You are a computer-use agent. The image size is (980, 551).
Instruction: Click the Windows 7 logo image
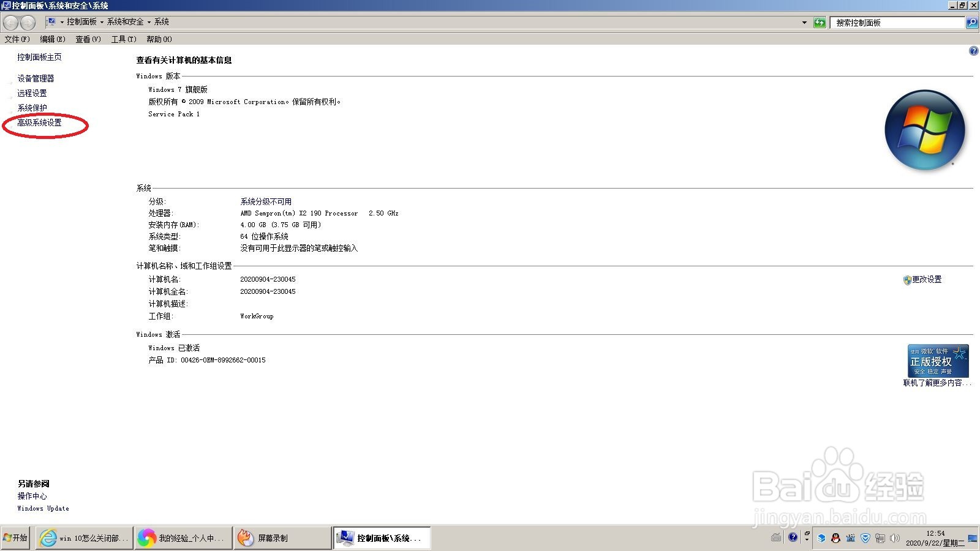(925, 130)
